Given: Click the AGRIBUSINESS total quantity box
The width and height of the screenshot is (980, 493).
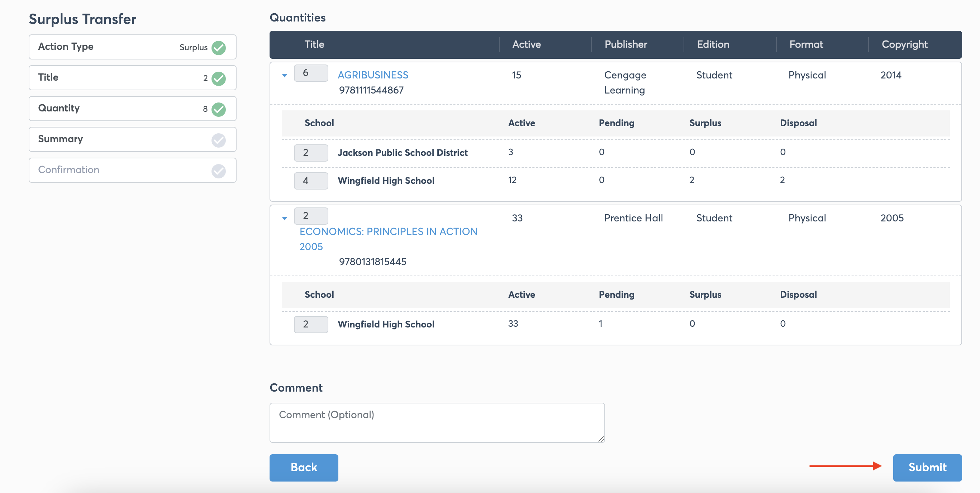Looking at the screenshot, I should (310, 73).
